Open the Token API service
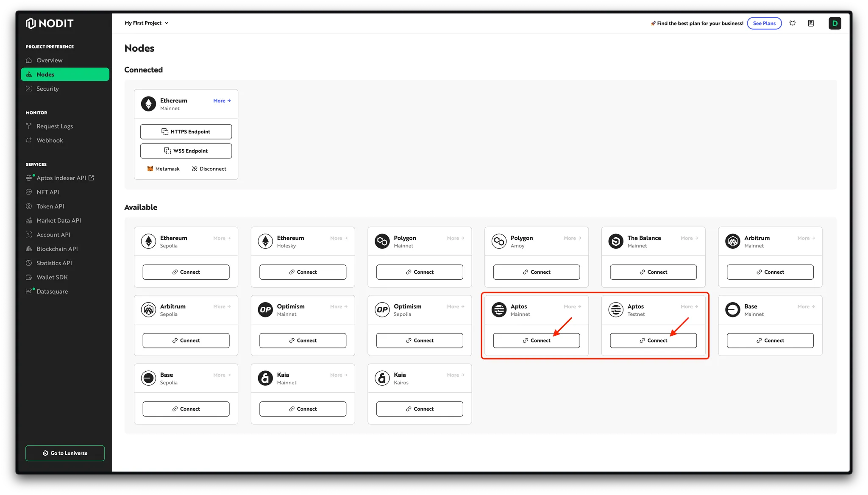Viewport: 868px width, 495px height. (x=50, y=206)
